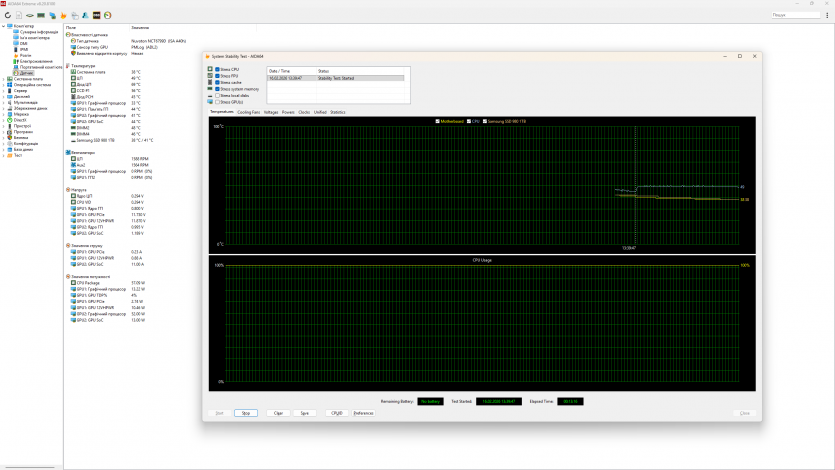Select the DirectX item in sidebar tree
Viewport: 835px width, 470px height.
20,120
